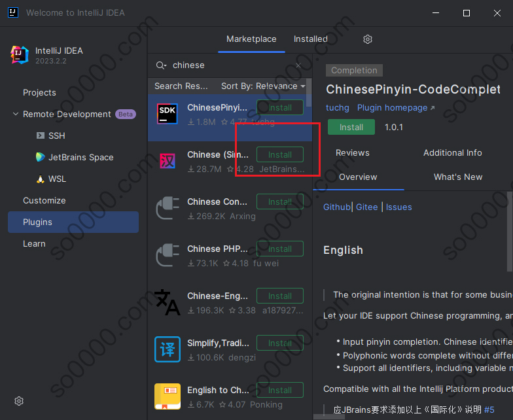Viewport: 513px width, 420px height.
Task: Click the Completion category tag
Action: [x=354, y=71]
